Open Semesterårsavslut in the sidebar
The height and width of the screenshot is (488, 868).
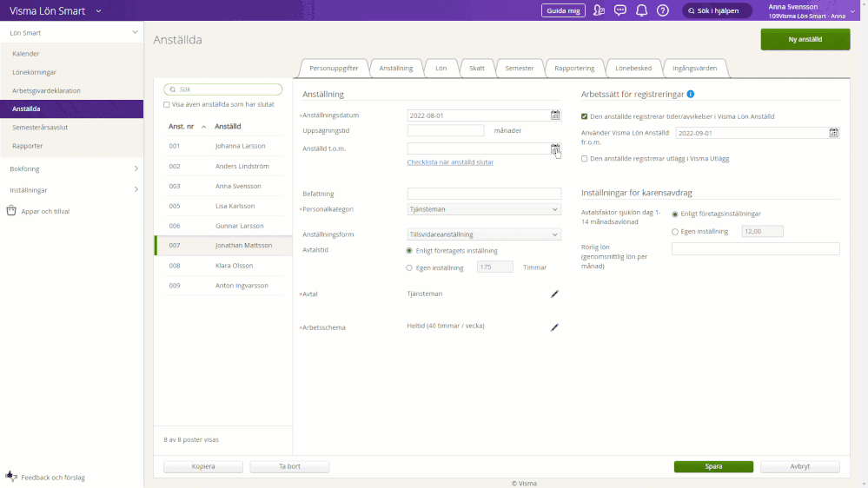point(40,128)
